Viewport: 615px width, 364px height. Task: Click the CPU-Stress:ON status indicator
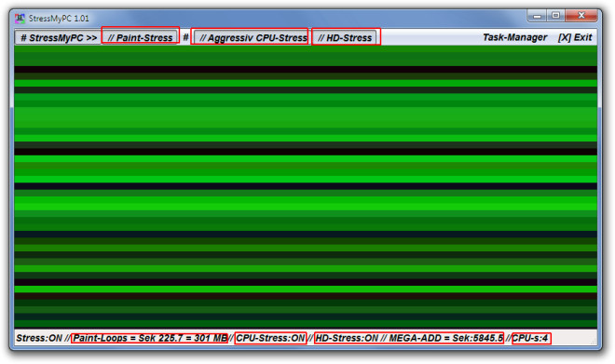coord(270,338)
